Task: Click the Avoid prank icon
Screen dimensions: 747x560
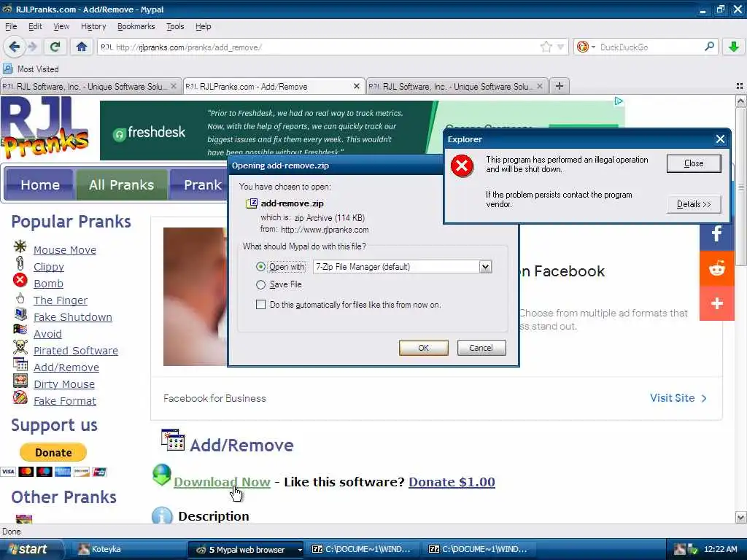Action: (x=20, y=330)
